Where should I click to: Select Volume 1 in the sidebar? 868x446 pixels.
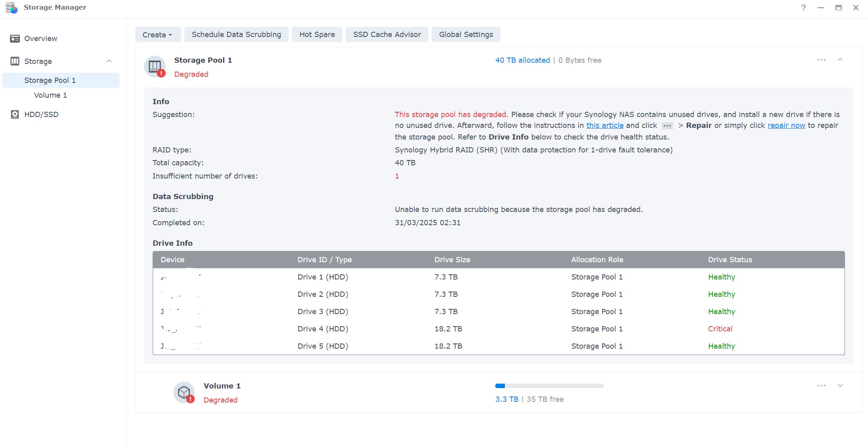[x=50, y=95]
